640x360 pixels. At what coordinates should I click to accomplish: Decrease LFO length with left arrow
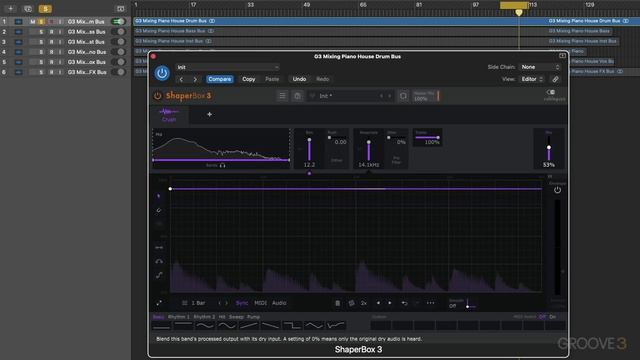(x=219, y=303)
